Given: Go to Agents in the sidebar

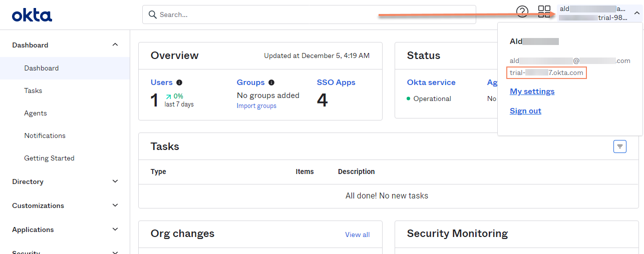Looking at the screenshot, I should coord(36,113).
